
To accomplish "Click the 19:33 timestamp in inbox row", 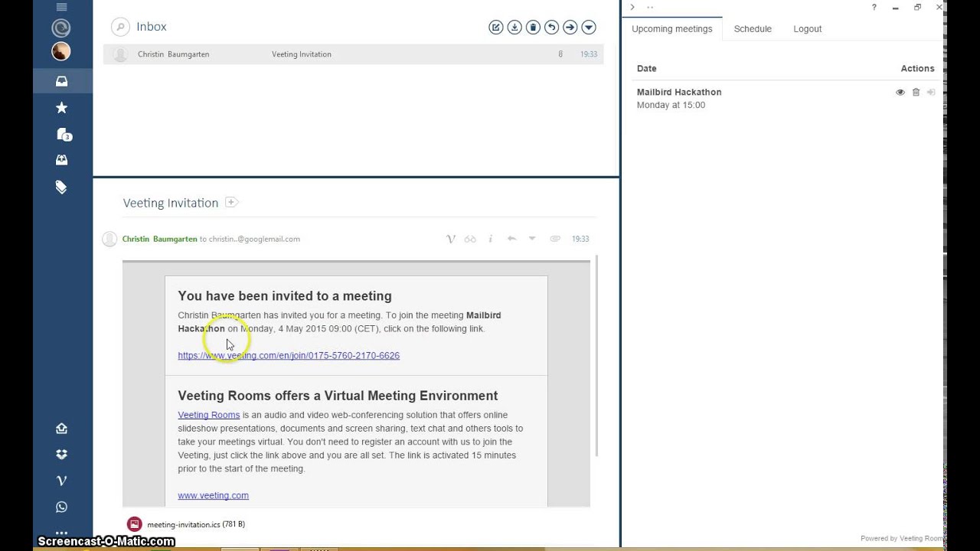I will [588, 54].
